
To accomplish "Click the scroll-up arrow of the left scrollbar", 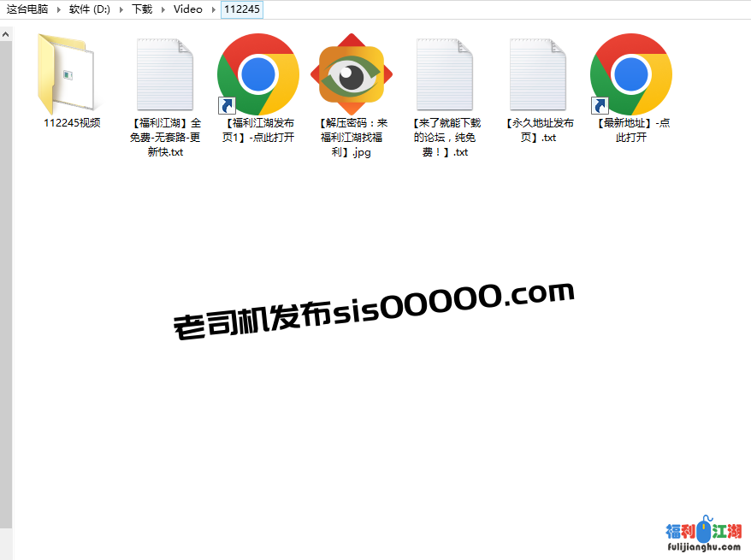I will (x=6, y=34).
